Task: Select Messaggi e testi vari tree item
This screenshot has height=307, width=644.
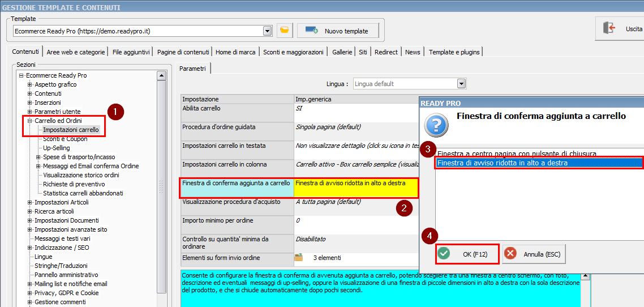Action: [x=62, y=238]
